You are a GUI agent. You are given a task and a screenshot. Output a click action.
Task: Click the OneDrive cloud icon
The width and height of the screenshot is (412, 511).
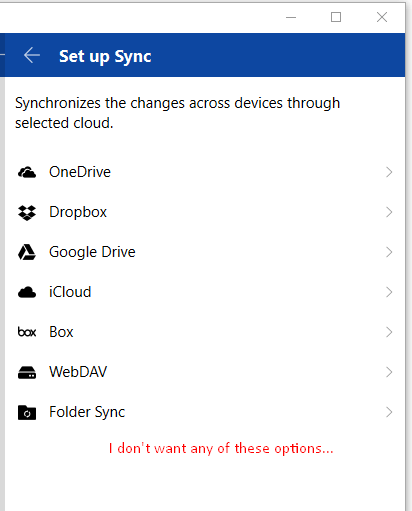point(27,172)
